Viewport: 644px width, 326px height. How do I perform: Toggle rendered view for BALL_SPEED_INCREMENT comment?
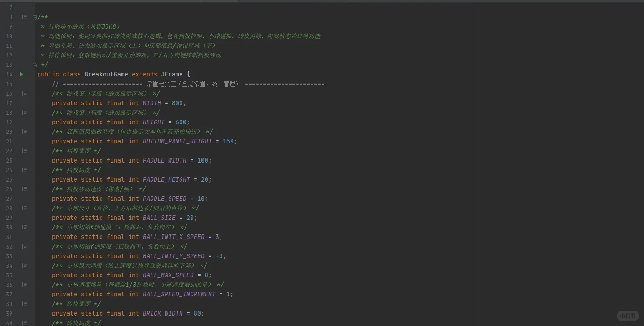tap(25, 285)
